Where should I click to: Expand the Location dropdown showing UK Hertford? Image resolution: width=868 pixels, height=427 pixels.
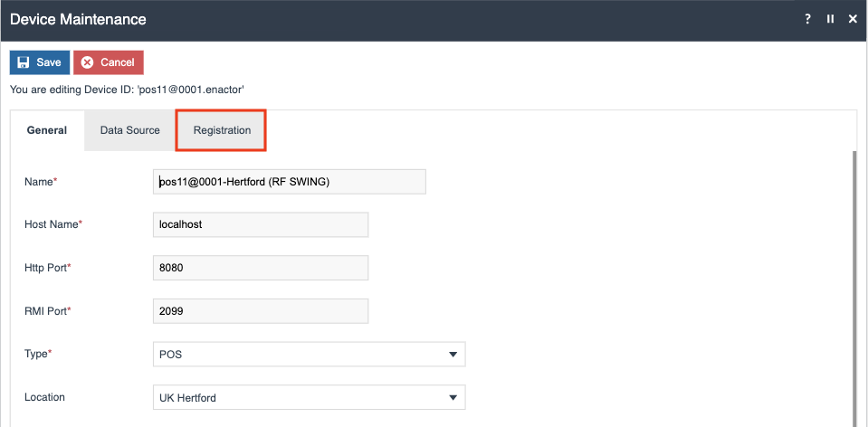click(x=299, y=398)
